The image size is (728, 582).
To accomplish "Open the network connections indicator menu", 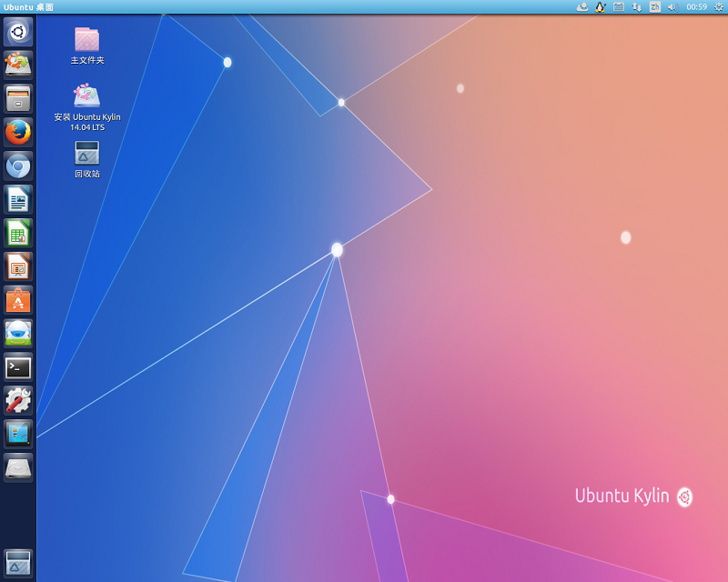I will click(x=637, y=7).
